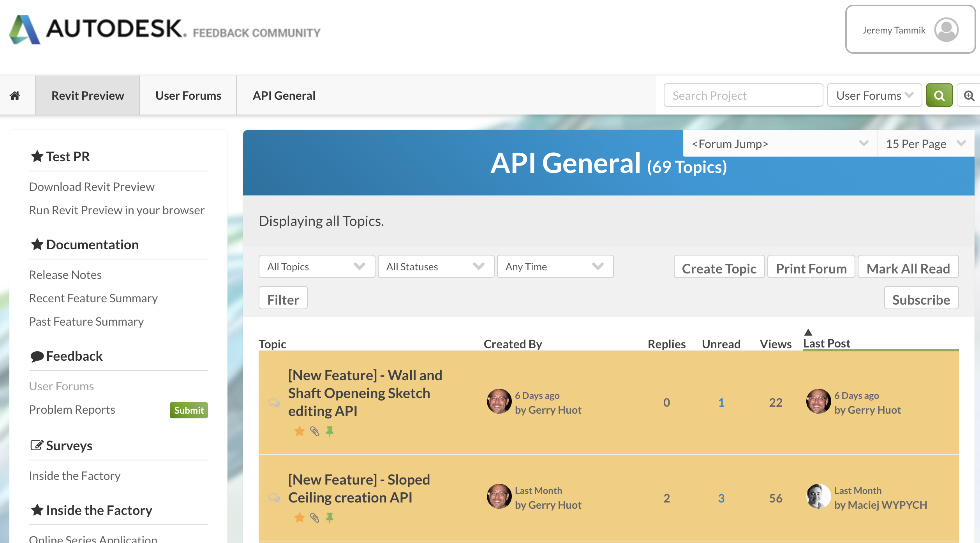Screen dimensions: 980x543
Task: Click Jeremy Tammik's profile avatar
Action: 946,30
